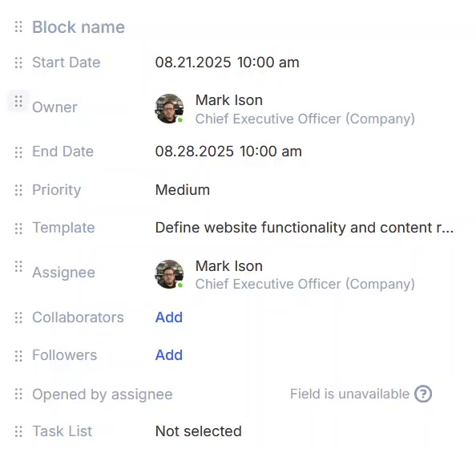Click Mark Ison name in Assignee row
Viewport: 476px width, 449px height.
229,266
